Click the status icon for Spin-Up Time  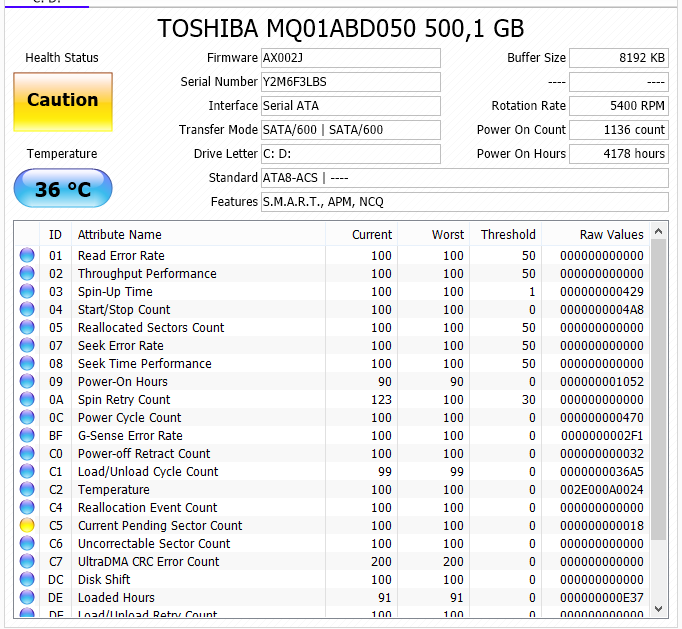coord(27,291)
